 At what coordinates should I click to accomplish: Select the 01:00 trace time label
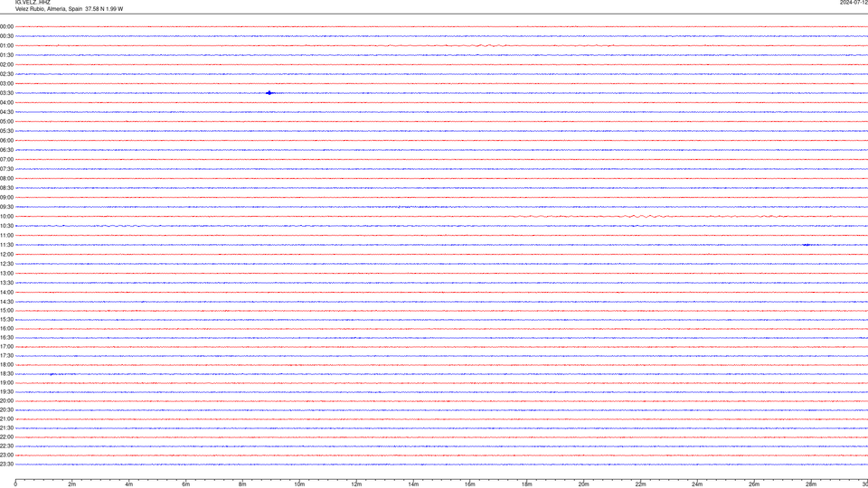pyautogui.click(x=6, y=45)
